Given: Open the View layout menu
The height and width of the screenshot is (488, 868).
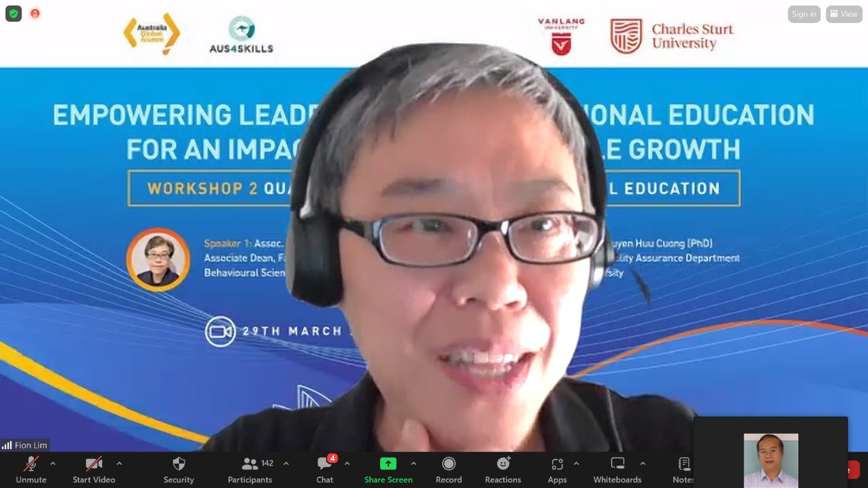Looking at the screenshot, I should click(844, 14).
